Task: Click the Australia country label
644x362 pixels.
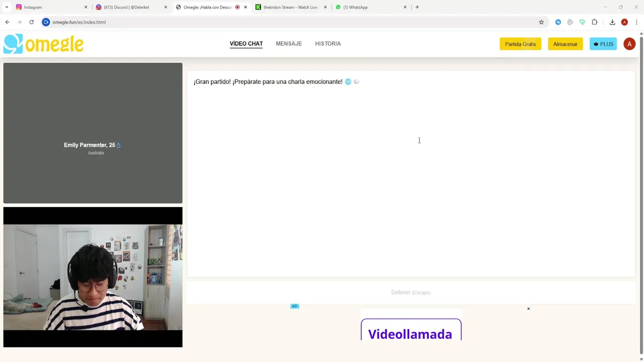Action: click(96, 153)
